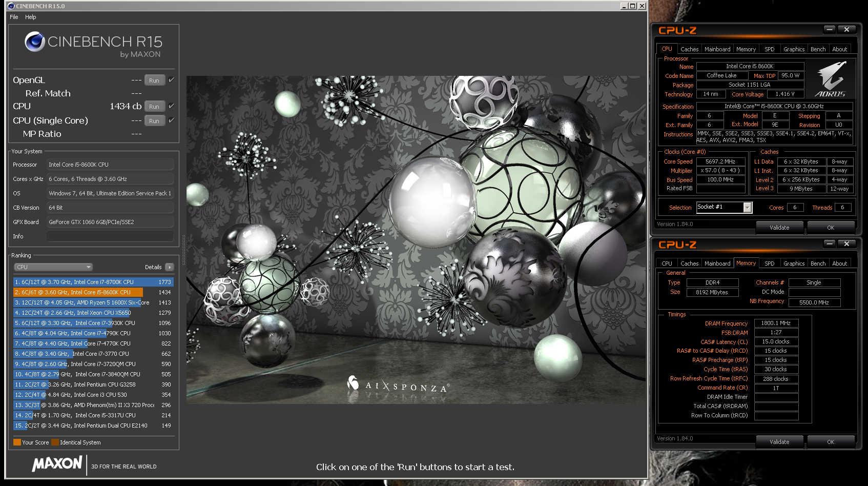Viewport: 868px width, 486px height.
Task: Select ranking row Intel Core i7-3720QM
Action: 93,364
